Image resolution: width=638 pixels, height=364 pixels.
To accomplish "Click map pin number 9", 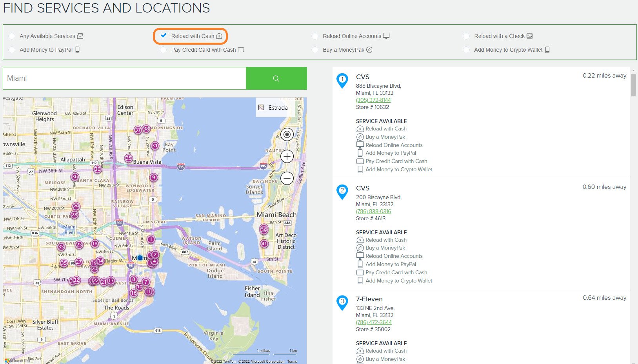I will 154,177.
